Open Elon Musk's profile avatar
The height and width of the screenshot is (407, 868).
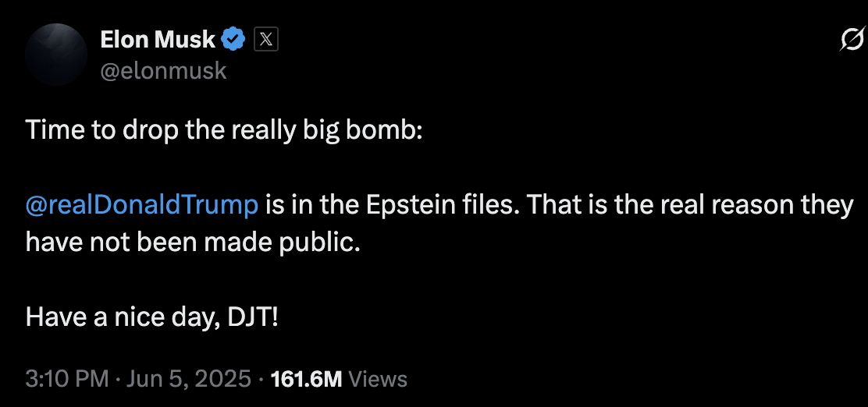click(55, 55)
